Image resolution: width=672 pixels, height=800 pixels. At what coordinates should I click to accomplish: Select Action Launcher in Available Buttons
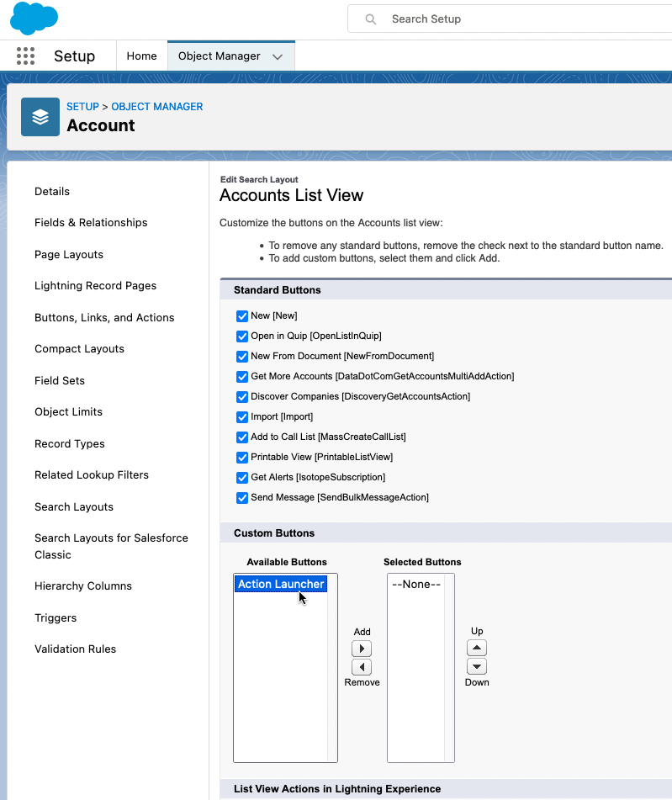pyautogui.click(x=281, y=584)
